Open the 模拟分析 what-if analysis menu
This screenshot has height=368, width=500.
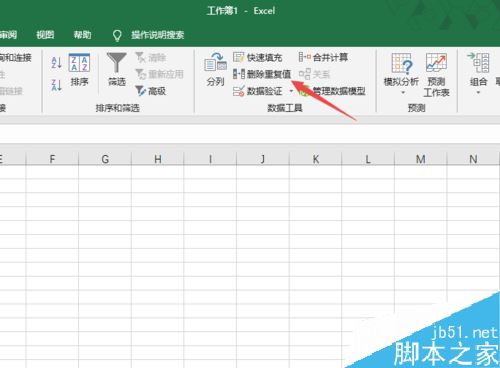[401, 74]
